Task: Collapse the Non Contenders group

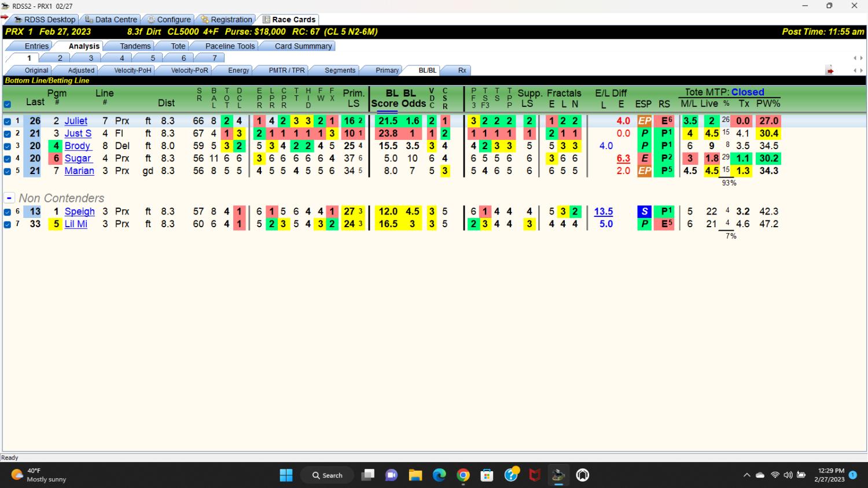Action: pos(9,198)
